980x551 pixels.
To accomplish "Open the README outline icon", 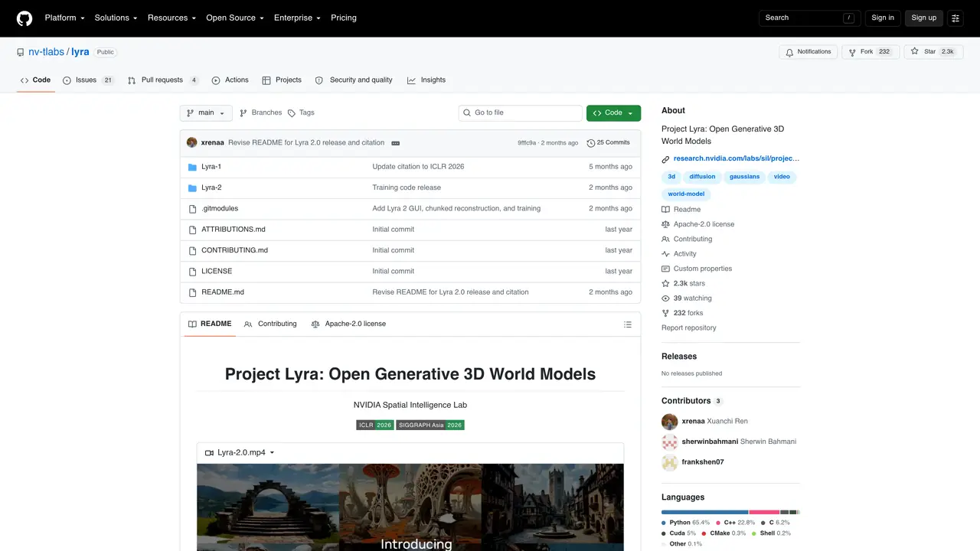I will [628, 324].
